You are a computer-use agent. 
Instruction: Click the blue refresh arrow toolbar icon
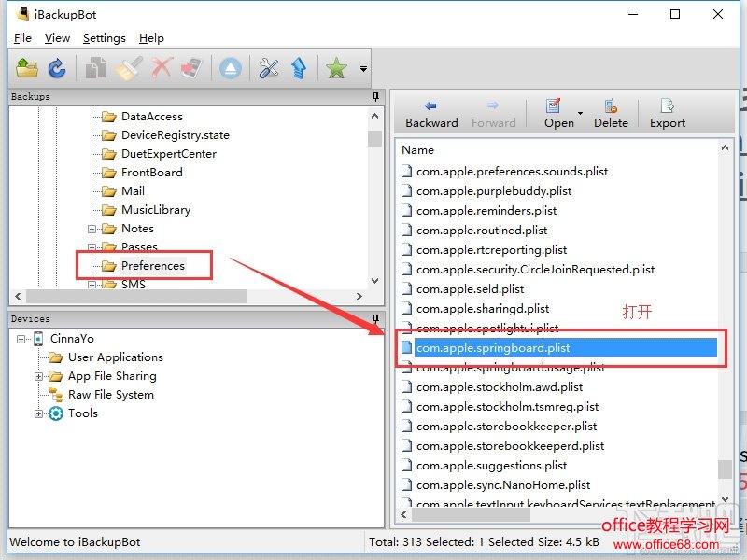pyautogui.click(x=57, y=68)
